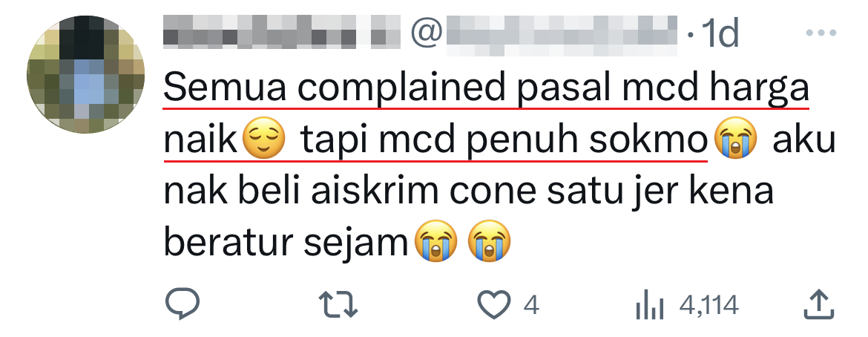Select the first crying emoji after sejam
This screenshot has height=337, width=868.
[x=436, y=241]
